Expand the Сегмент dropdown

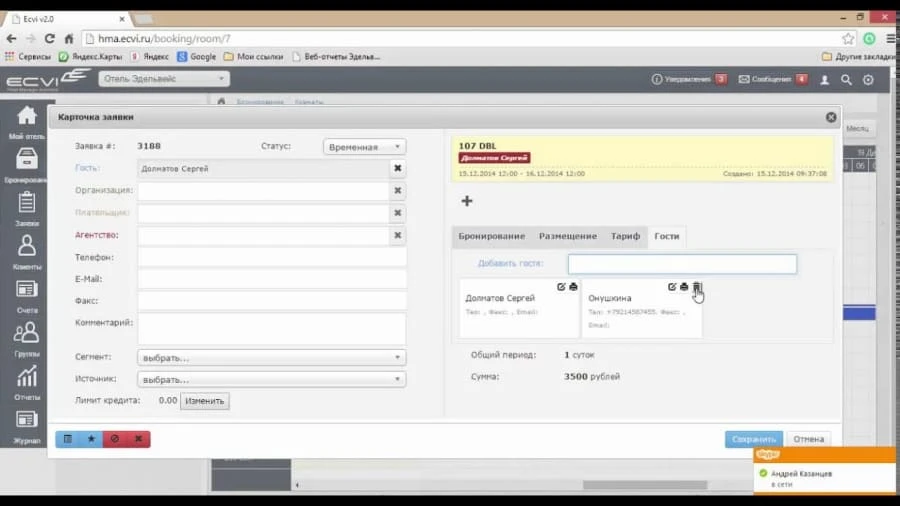point(271,357)
